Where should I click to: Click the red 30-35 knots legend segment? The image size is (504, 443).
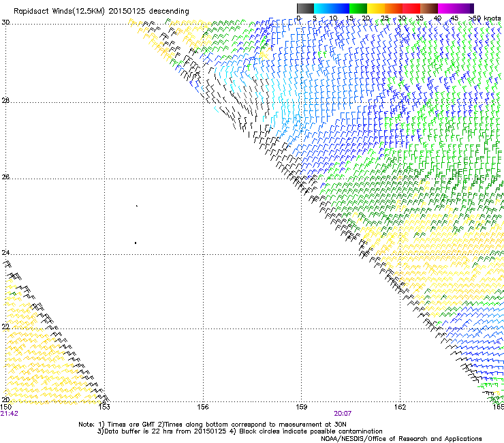tap(411, 8)
